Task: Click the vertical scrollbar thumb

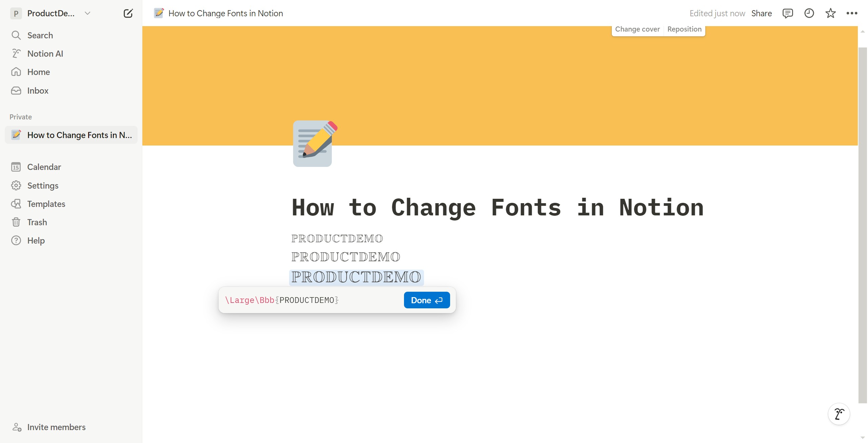Action: [863, 225]
